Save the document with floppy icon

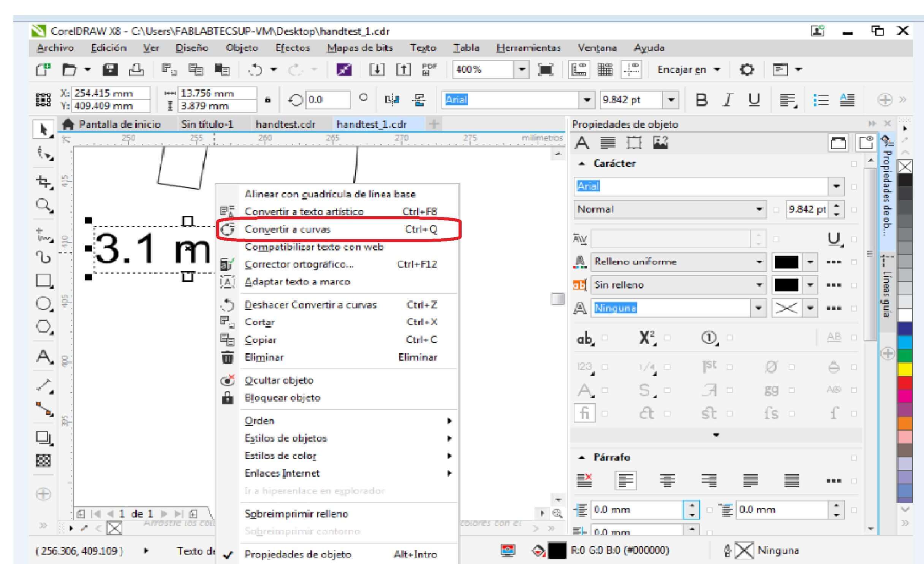[110, 70]
